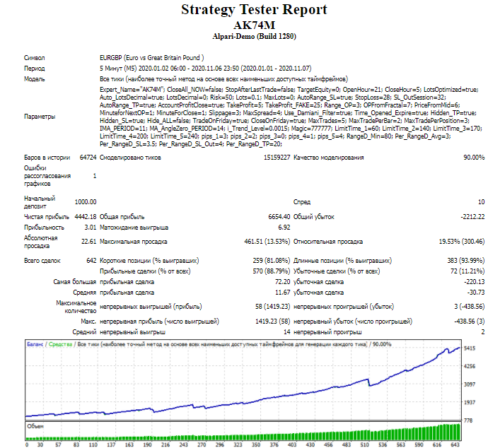Click Короткие позиции value 259 (81.08%)
The height and width of the screenshot is (448, 488).
click(272, 261)
